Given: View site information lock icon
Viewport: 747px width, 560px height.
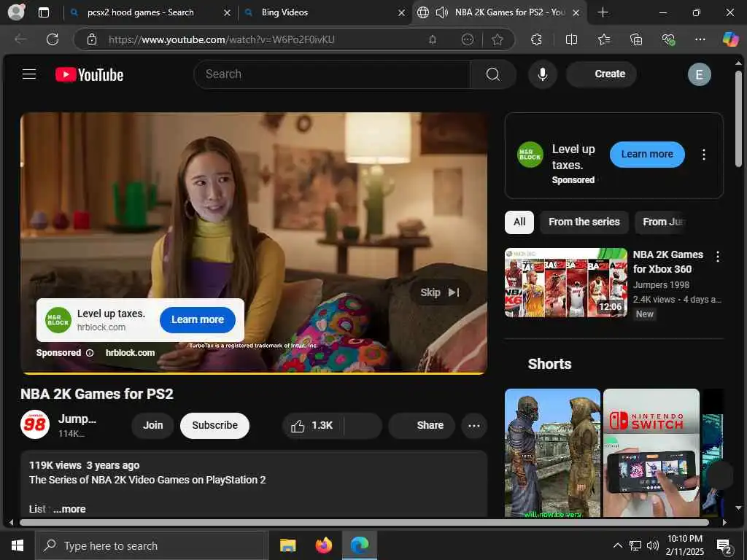Looking at the screenshot, I should pyautogui.click(x=92, y=39).
